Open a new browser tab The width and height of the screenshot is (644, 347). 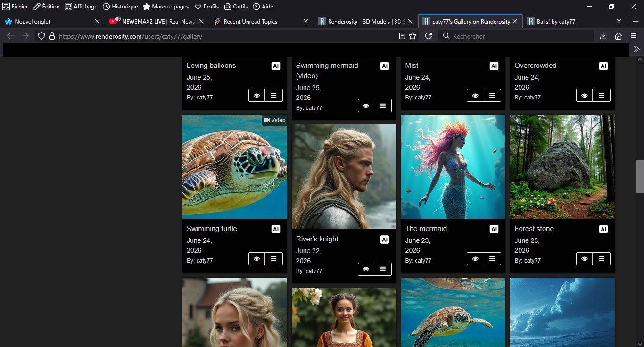pos(636,21)
